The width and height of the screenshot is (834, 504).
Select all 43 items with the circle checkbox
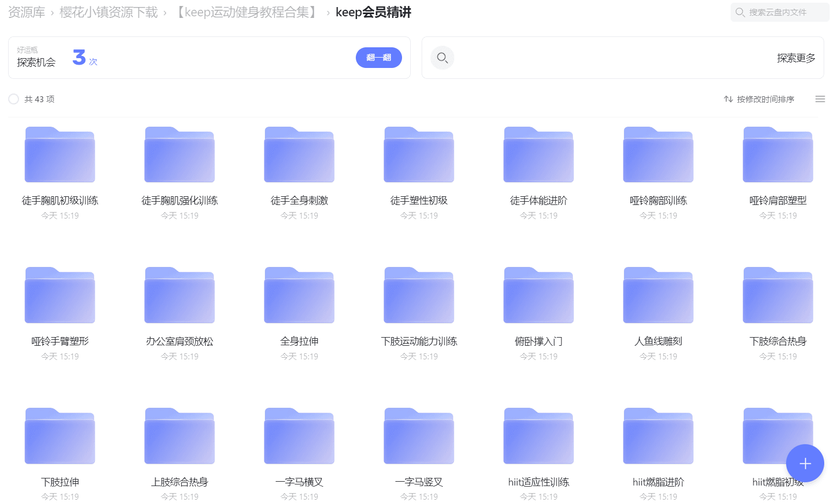point(14,99)
